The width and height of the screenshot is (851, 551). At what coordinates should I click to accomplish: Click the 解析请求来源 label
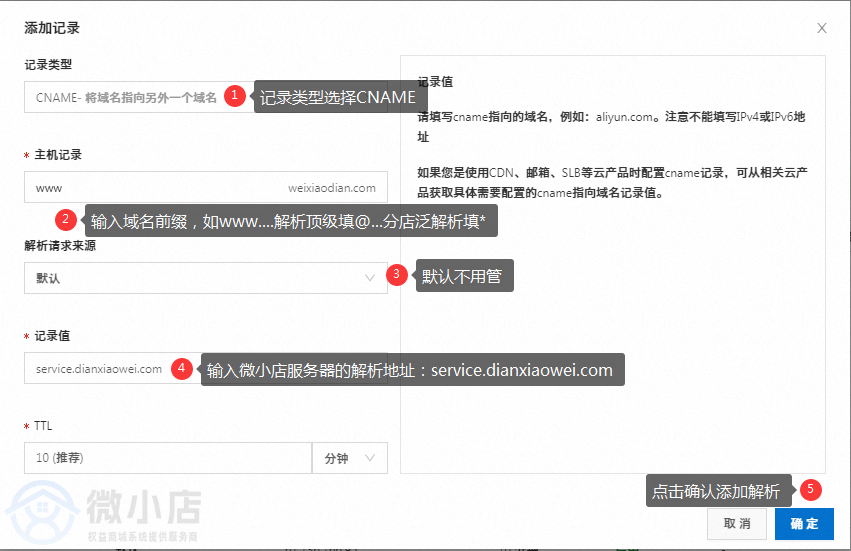(x=60, y=246)
